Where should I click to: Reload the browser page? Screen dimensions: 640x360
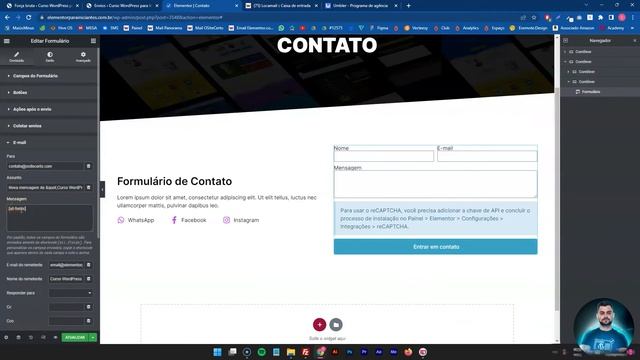[x=29, y=18]
